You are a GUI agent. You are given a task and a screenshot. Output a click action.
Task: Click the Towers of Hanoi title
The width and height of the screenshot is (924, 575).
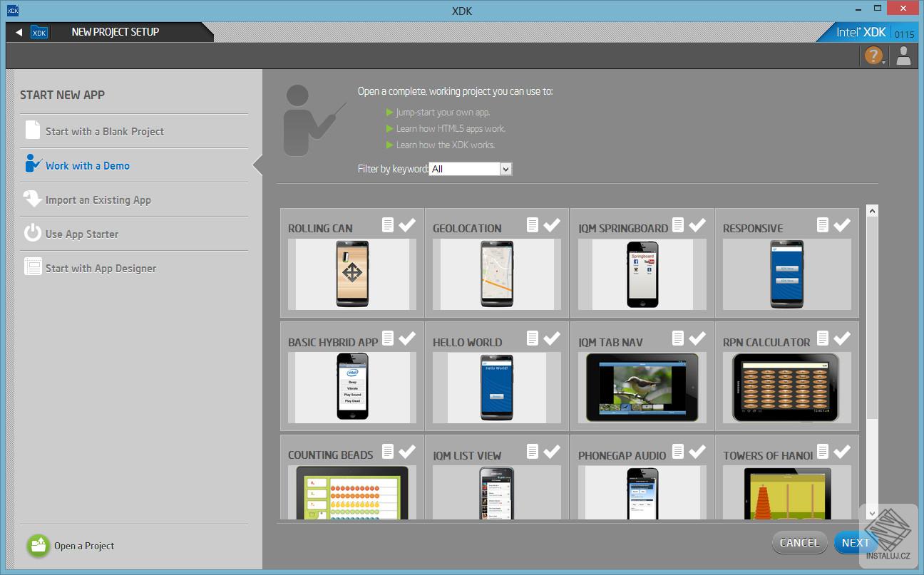(768, 455)
